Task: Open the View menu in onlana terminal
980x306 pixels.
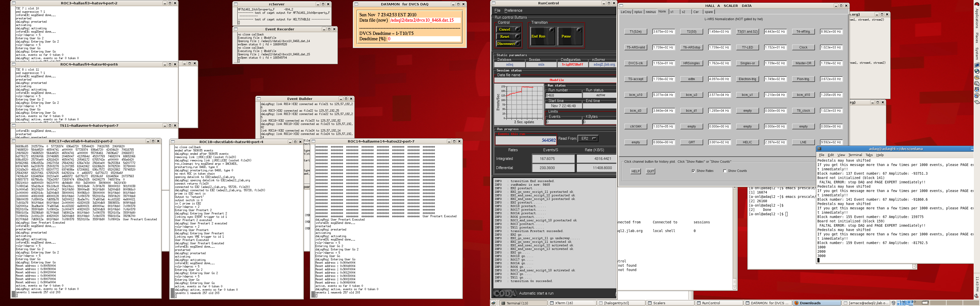Action: [841, 155]
